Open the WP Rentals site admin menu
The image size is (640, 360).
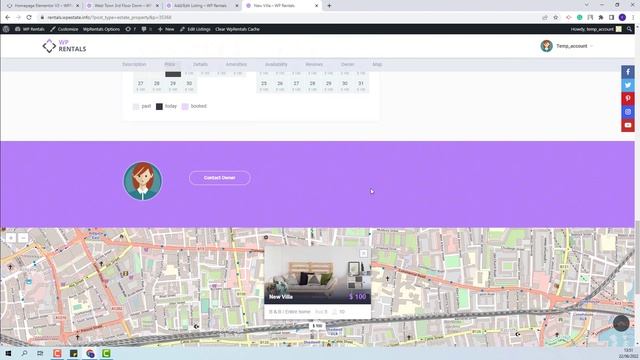[30, 29]
